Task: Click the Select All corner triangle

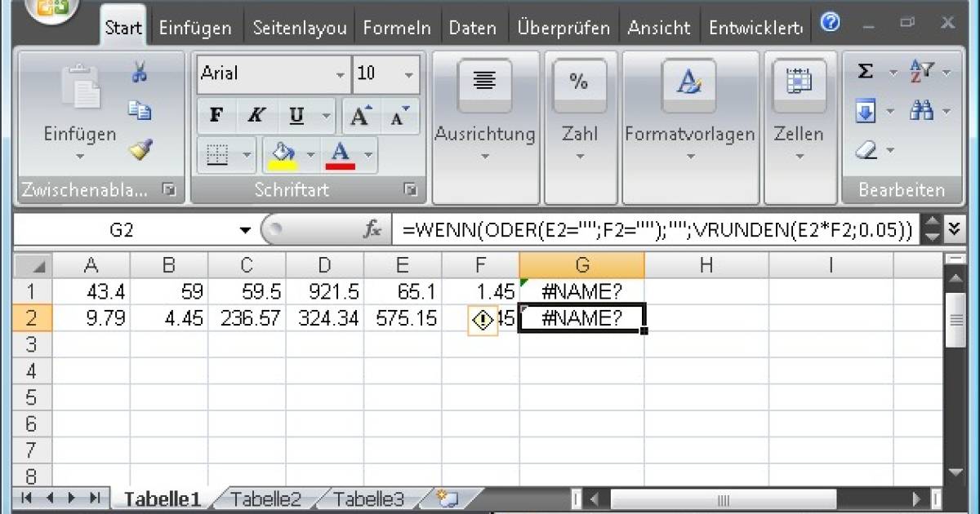Action: coord(33,265)
